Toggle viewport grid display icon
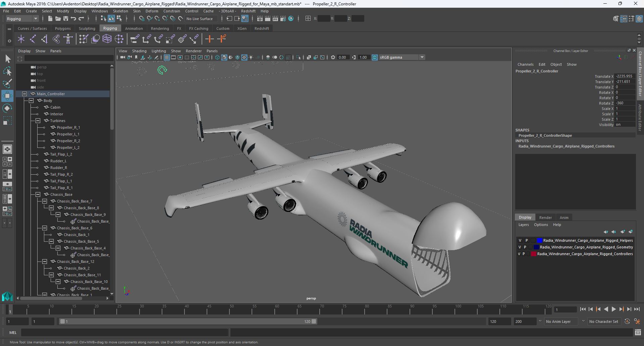Image resolution: width=644 pixels, height=346 pixels. (x=167, y=57)
